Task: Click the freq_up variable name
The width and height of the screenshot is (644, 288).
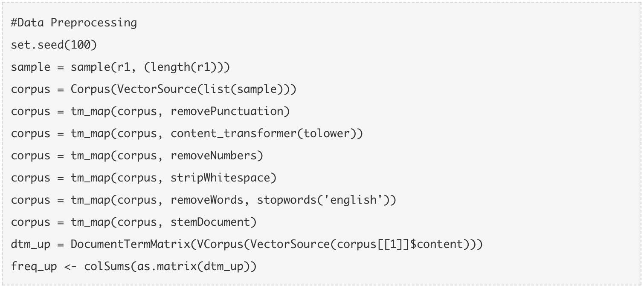Action: click(34, 266)
